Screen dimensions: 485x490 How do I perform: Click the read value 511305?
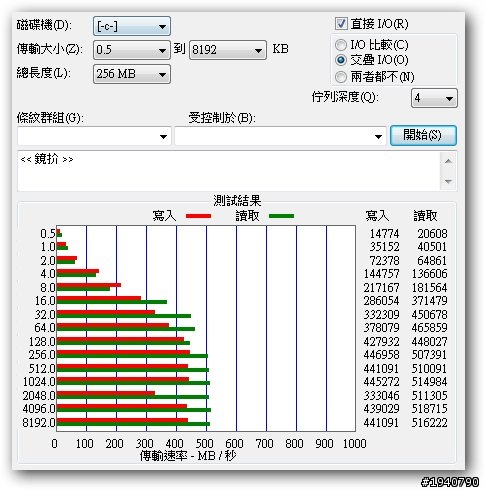[429, 396]
